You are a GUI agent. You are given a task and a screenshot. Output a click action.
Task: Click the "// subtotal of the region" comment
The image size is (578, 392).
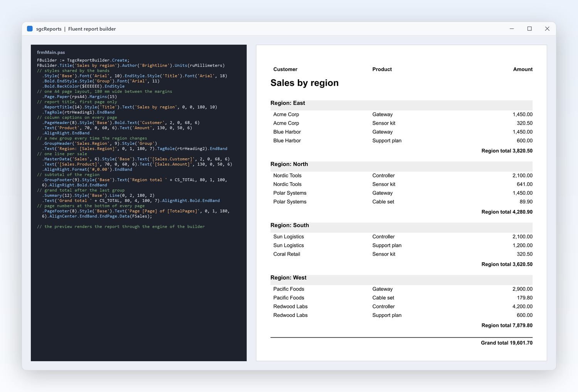click(68, 175)
